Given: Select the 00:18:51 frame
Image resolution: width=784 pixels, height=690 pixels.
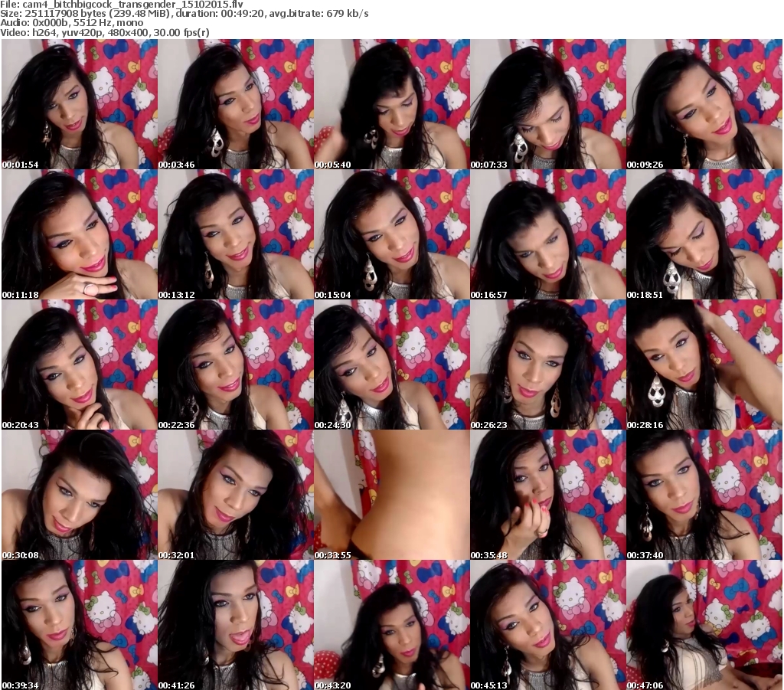Looking at the screenshot, I should tap(704, 234).
